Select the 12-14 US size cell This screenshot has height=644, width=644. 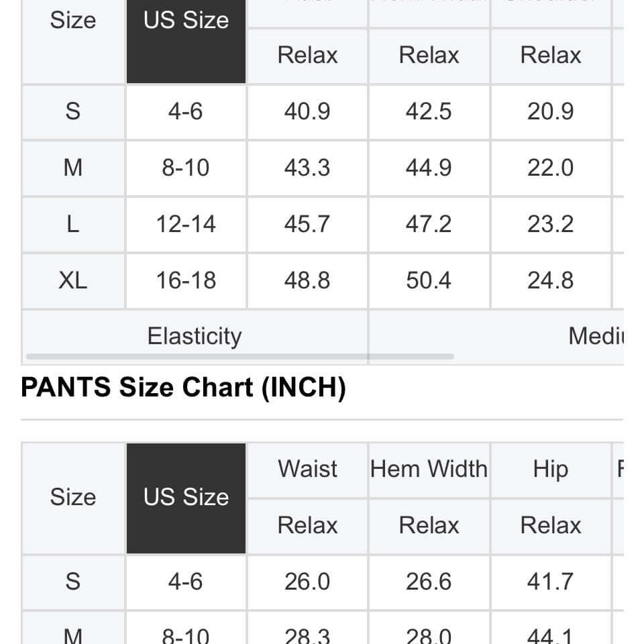[186, 223]
